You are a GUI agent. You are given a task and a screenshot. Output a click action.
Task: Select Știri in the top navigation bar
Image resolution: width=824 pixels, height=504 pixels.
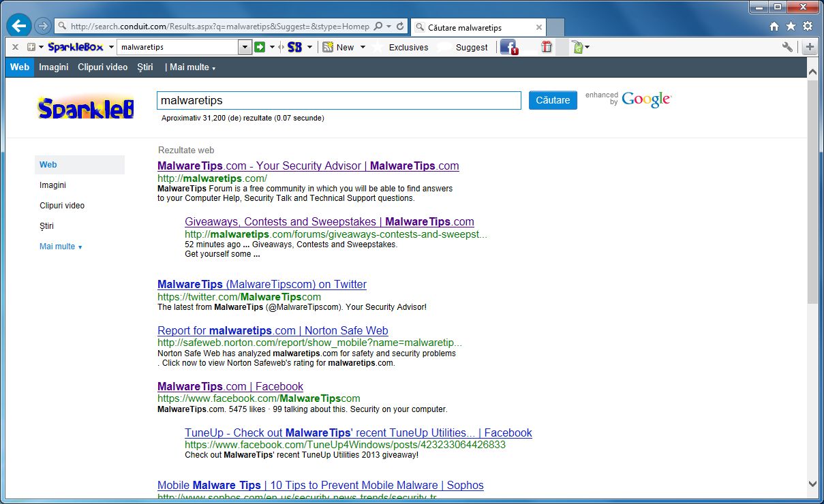145,67
